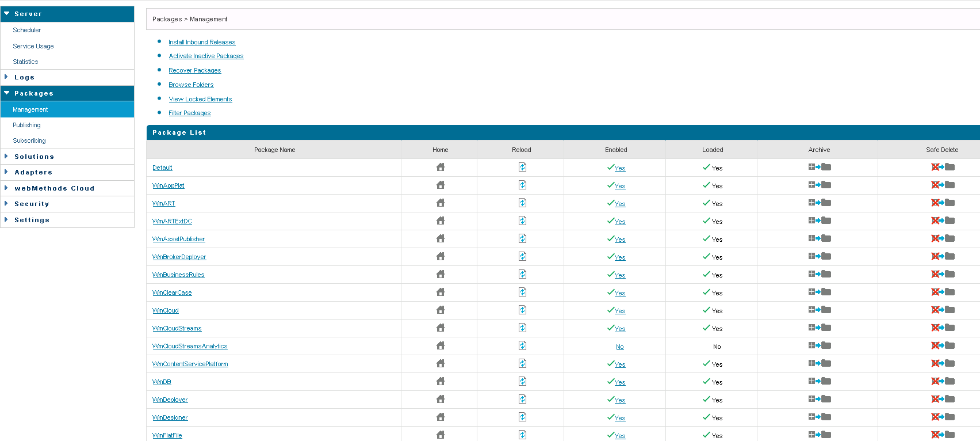This screenshot has height=441, width=980.
Task: Reload the WmCloudStreamsAnalytics package
Action: (522, 345)
